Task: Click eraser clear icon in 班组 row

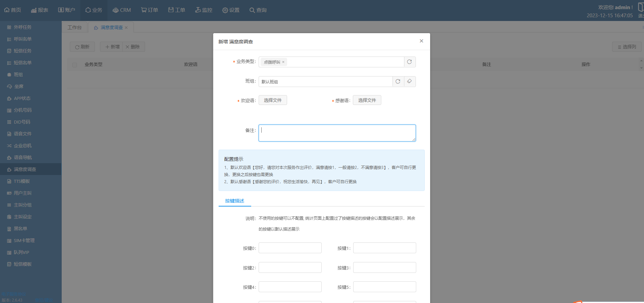Action: coord(409,82)
